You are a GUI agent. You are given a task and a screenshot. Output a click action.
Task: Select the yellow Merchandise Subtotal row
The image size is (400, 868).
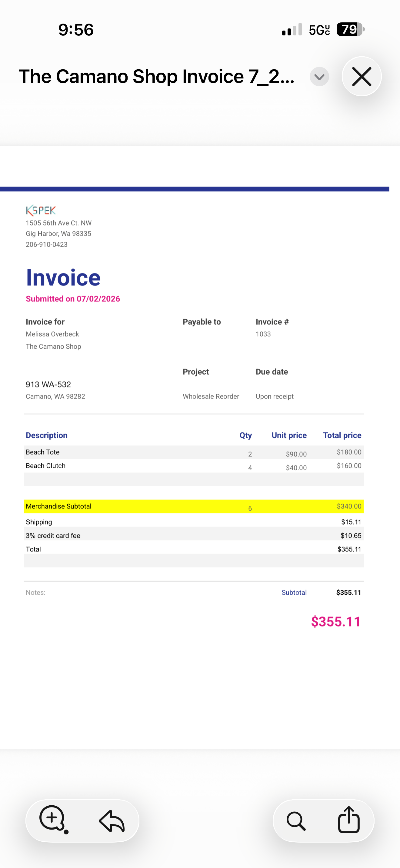(194, 506)
